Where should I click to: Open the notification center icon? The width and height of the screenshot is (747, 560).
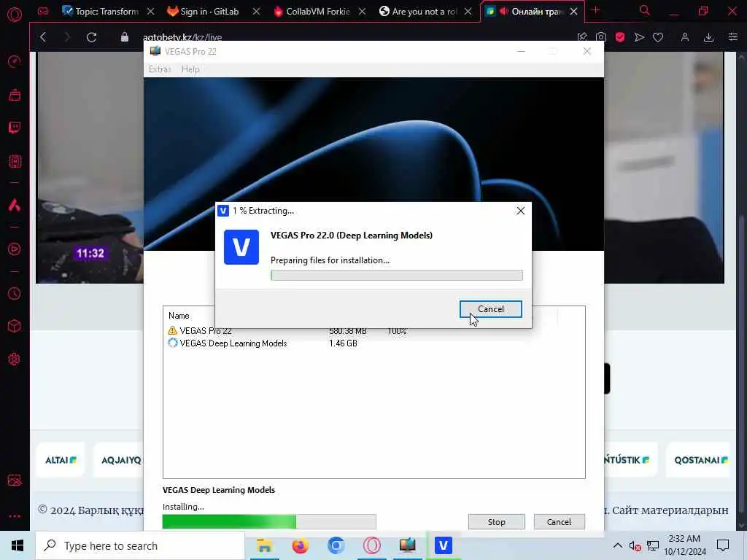[723, 545]
